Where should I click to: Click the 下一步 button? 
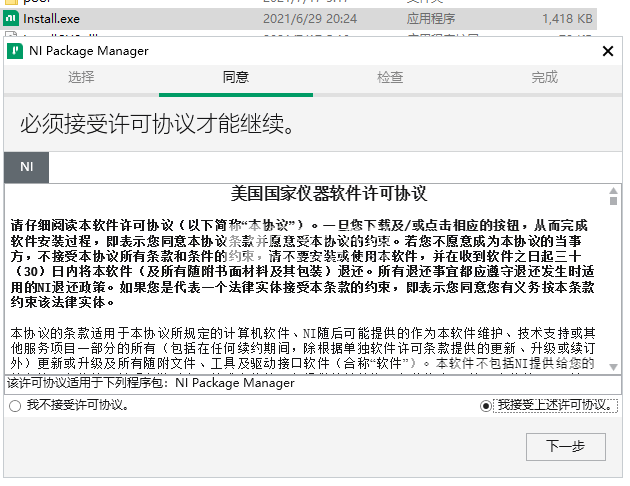click(x=565, y=446)
